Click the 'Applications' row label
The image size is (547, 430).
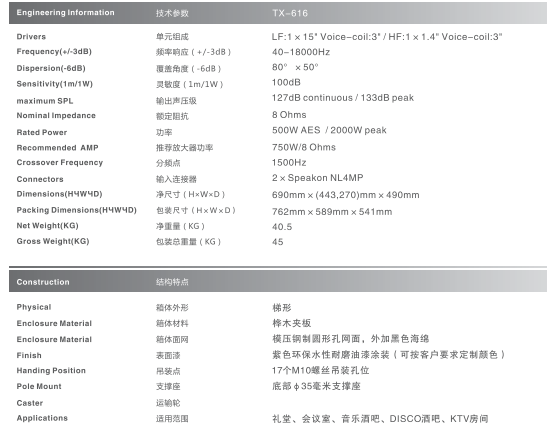pos(42,418)
